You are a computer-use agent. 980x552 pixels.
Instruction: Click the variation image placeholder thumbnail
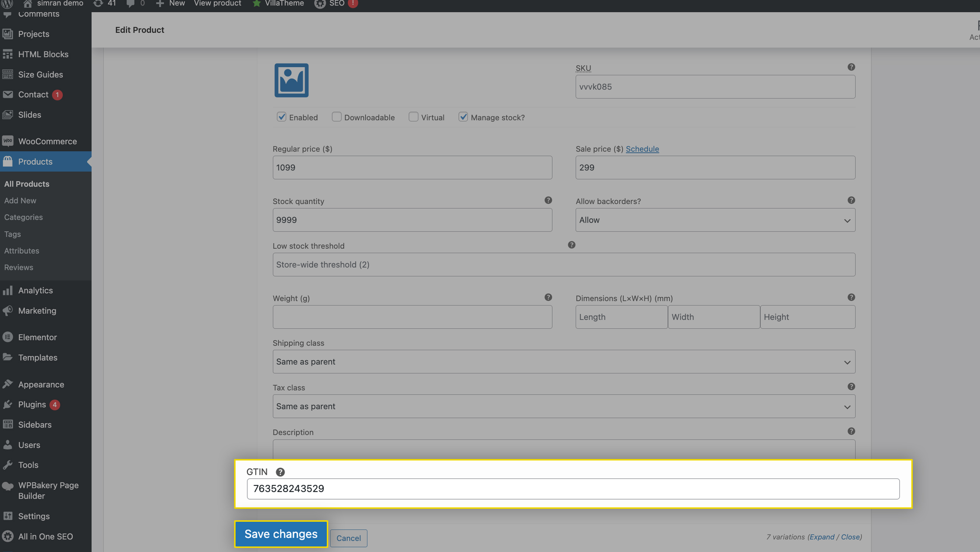pos(291,80)
